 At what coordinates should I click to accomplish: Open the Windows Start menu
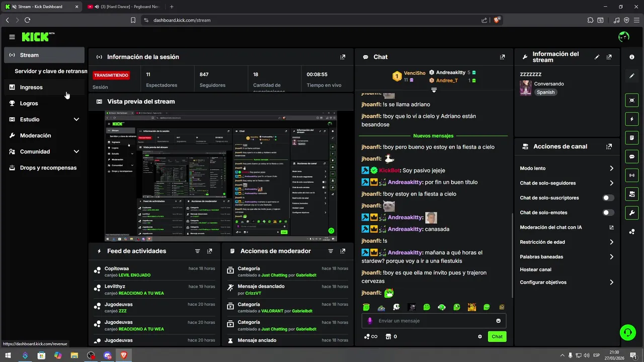coord(8,355)
